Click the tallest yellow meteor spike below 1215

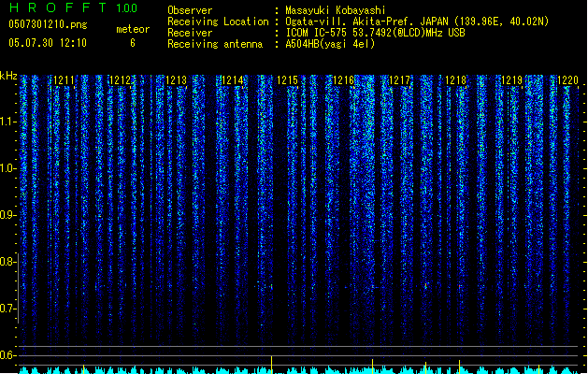coord(271,365)
